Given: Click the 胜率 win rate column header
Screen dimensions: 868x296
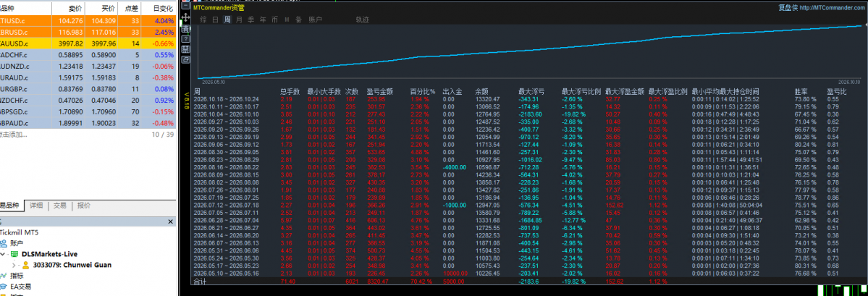Looking at the screenshot, I should [801, 91].
